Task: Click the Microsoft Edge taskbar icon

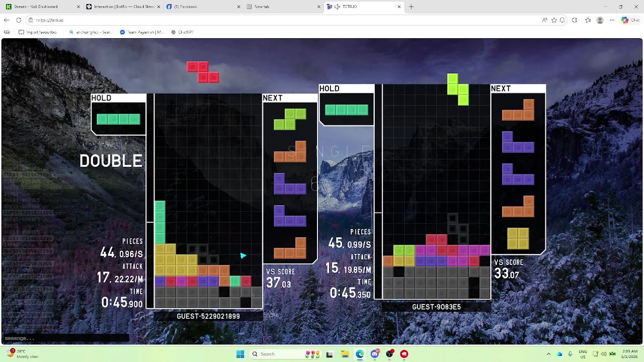Action: pos(360,354)
